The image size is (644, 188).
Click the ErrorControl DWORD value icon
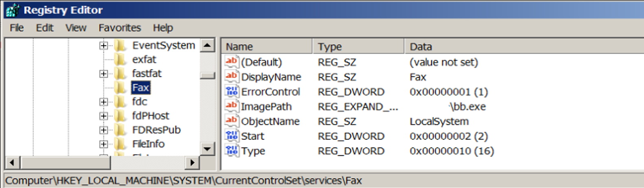[231, 92]
